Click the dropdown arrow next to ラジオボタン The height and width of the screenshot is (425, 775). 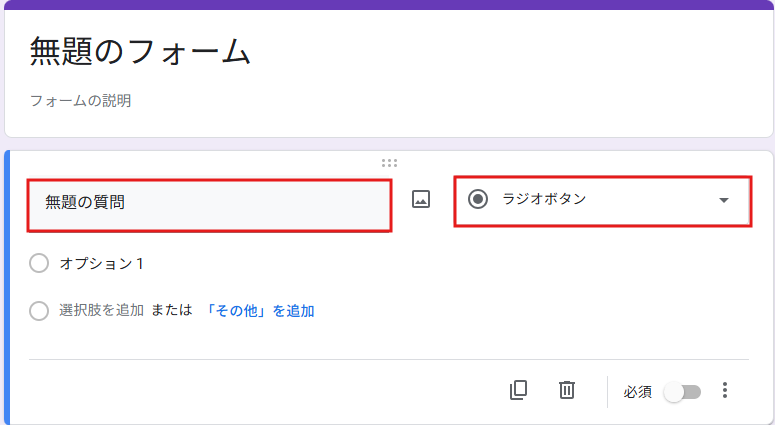click(724, 200)
